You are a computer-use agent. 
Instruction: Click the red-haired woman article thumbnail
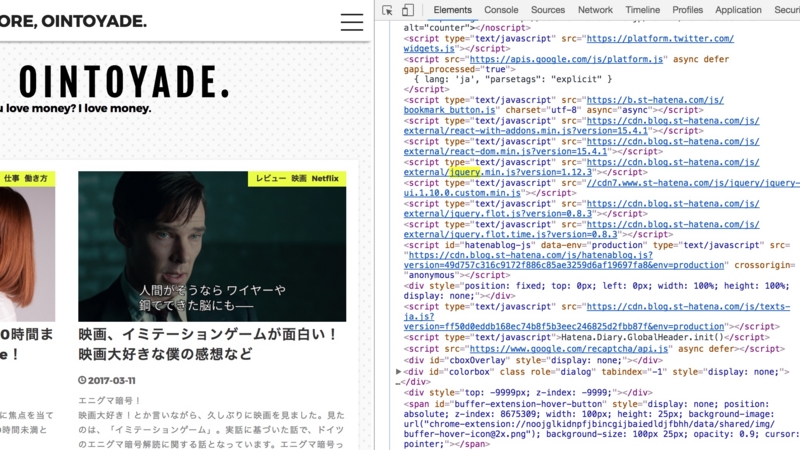[x=28, y=246]
